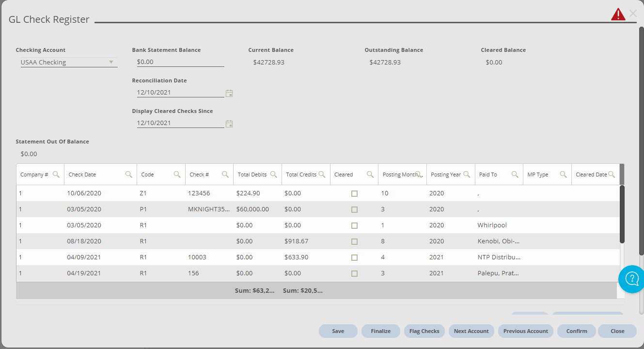Close the GL Check Register dialog X
Viewport: 644px width, 349px height.
coord(633,14)
